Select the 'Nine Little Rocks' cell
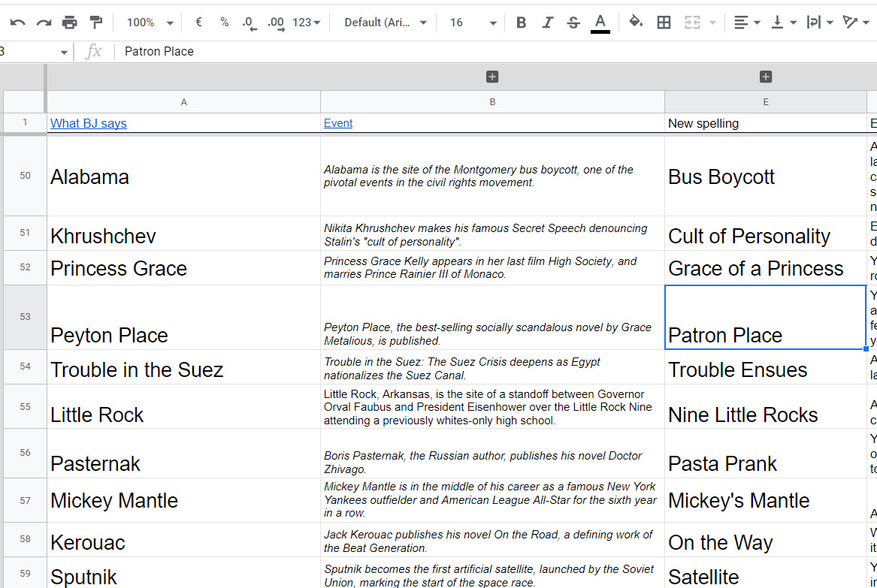Viewport: 877px width, 588px height. point(765,406)
